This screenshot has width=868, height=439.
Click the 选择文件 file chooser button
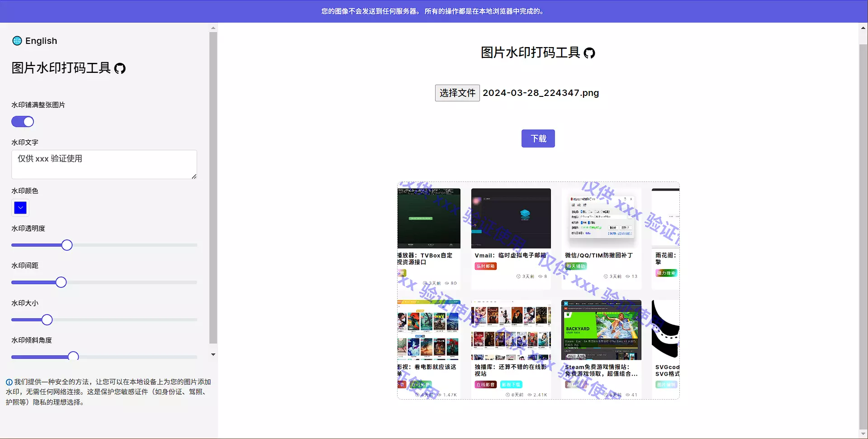457,93
